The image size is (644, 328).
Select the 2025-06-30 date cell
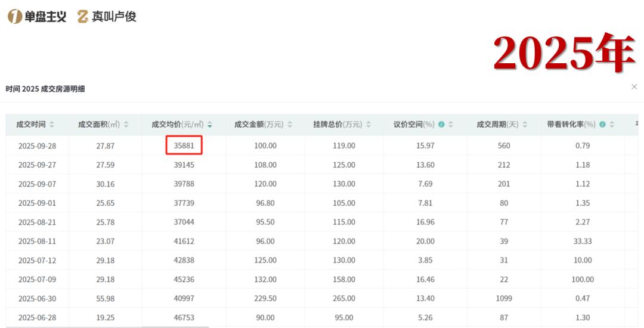[x=37, y=298]
